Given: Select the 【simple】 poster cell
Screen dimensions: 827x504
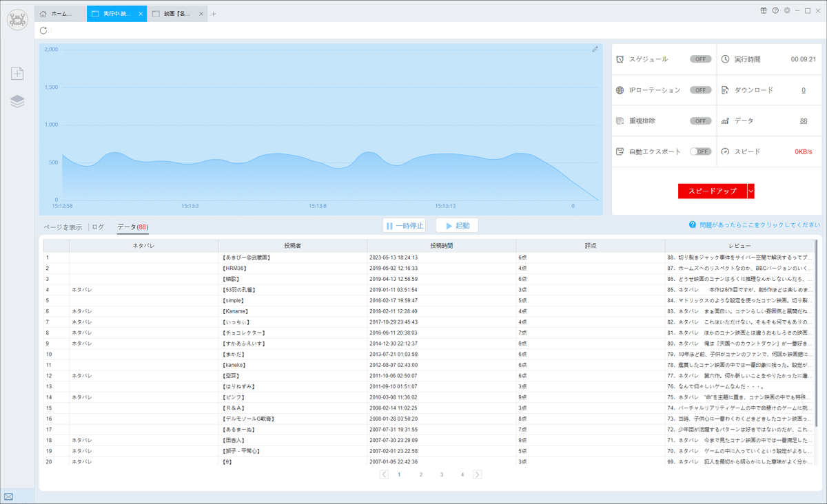Looking at the screenshot, I should [292, 300].
